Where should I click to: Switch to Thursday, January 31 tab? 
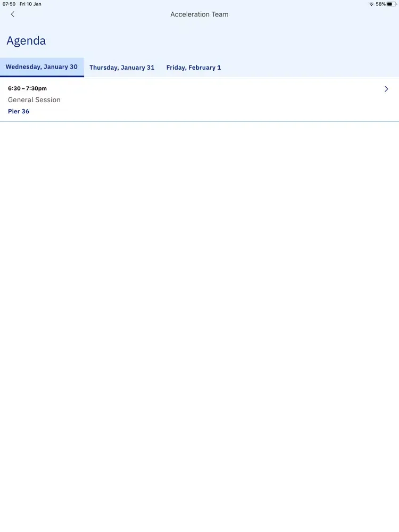pos(122,68)
